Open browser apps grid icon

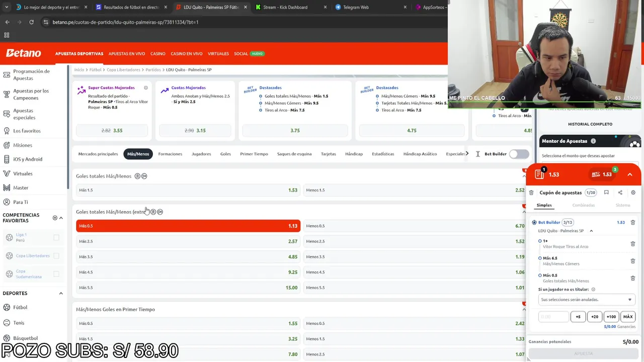click(x=7, y=35)
